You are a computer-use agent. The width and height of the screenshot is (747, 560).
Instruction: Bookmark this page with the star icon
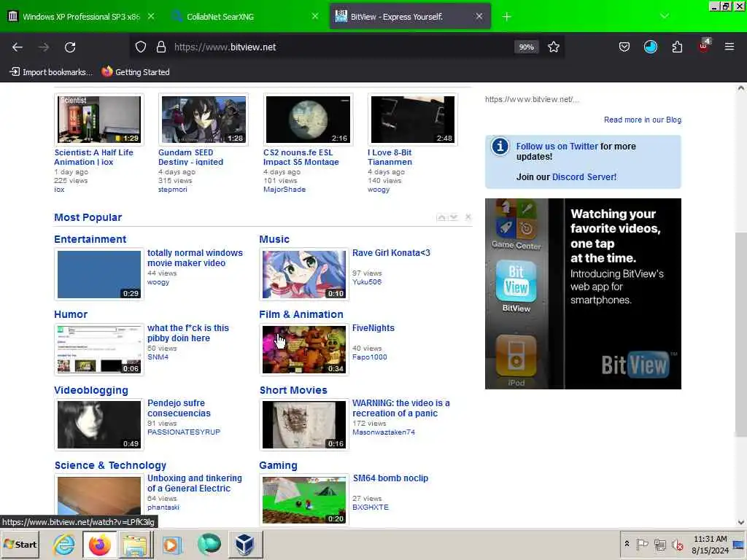553,47
